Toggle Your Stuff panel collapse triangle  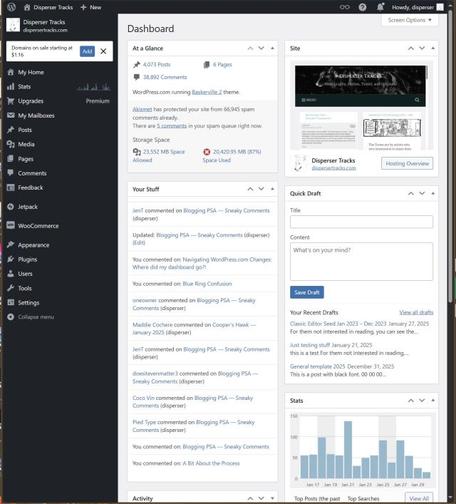[272, 189]
